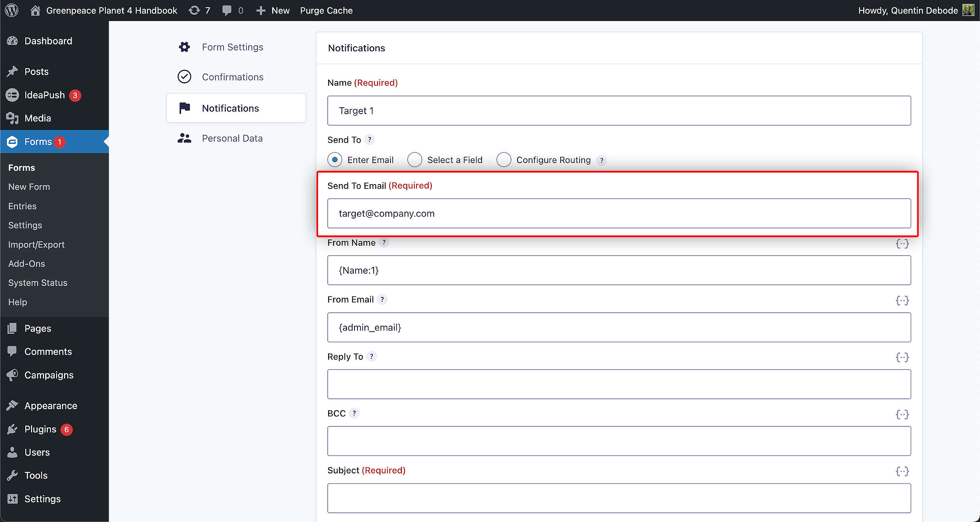Click the Media sidebar icon
980x522 pixels.
[12, 118]
